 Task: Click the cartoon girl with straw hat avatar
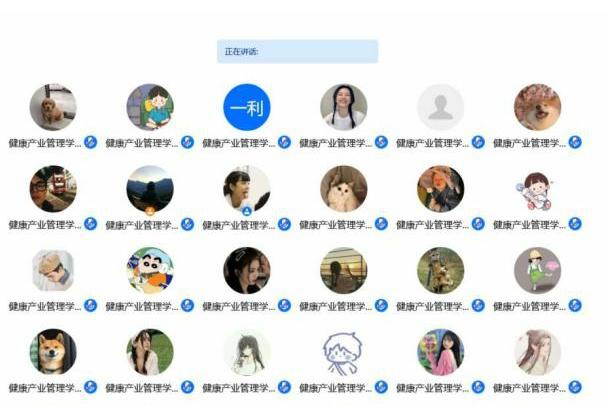[538, 270]
